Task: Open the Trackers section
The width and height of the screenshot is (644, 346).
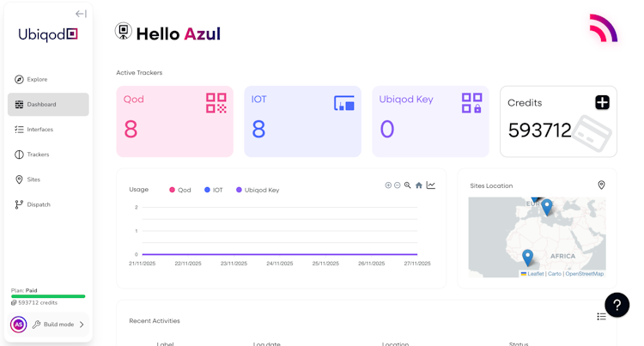Action: click(48, 155)
